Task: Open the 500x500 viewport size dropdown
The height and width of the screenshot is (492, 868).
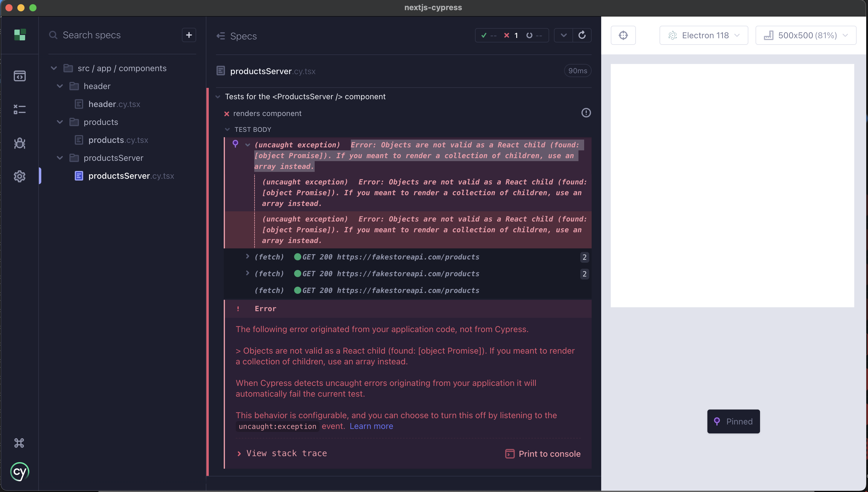Action: 806,35
